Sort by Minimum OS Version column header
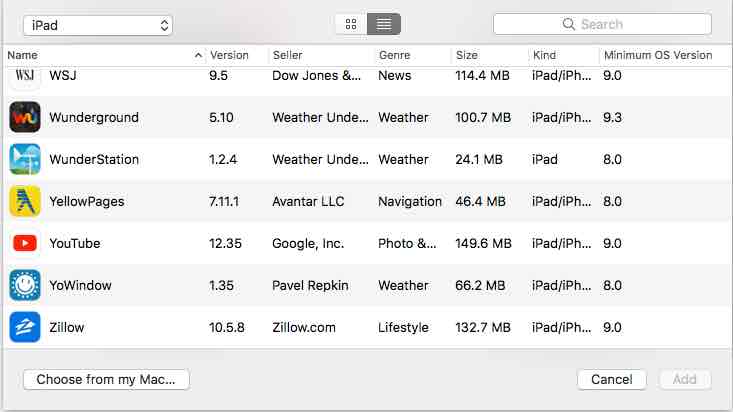Image resolution: width=733 pixels, height=412 pixels. 658,55
